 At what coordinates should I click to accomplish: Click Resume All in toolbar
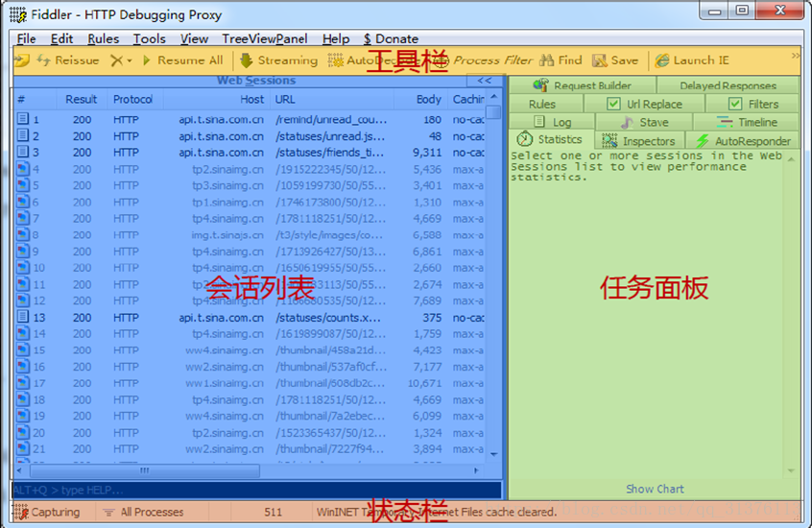point(182,60)
